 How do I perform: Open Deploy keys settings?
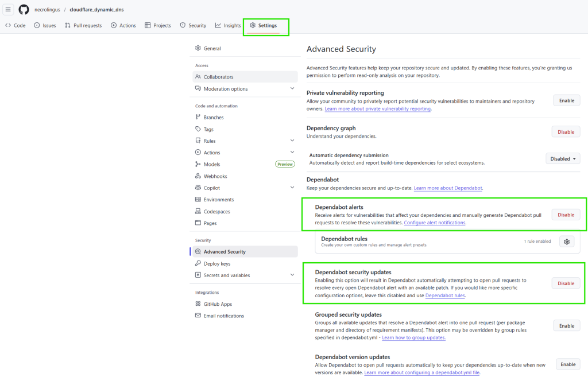click(x=217, y=263)
